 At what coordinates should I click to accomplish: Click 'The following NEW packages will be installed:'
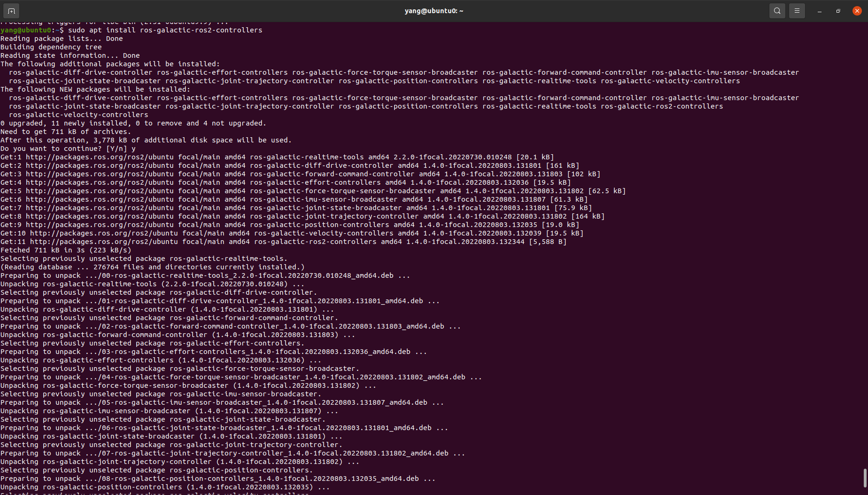point(95,89)
